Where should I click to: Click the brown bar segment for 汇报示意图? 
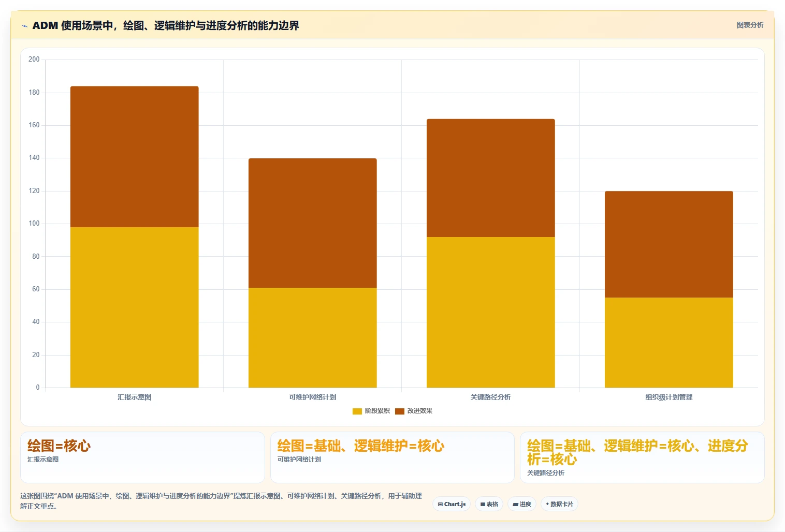tap(135, 157)
